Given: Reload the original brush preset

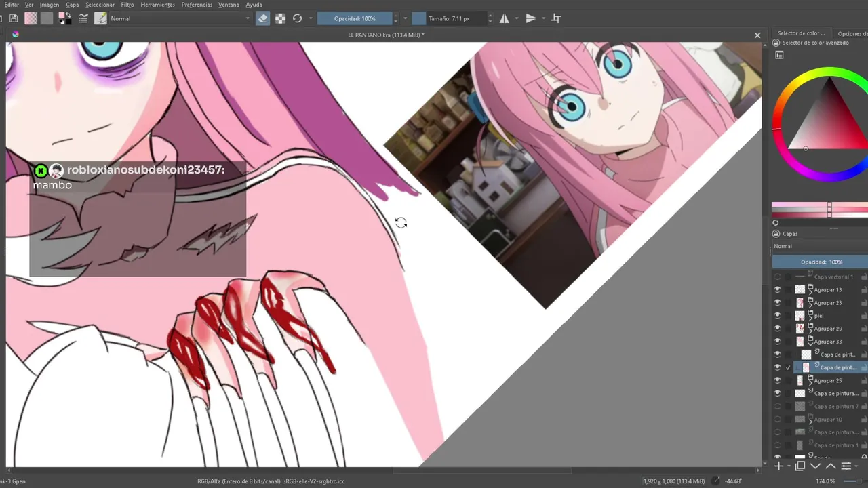Looking at the screenshot, I should pyautogui.click(x=297, y=18).
